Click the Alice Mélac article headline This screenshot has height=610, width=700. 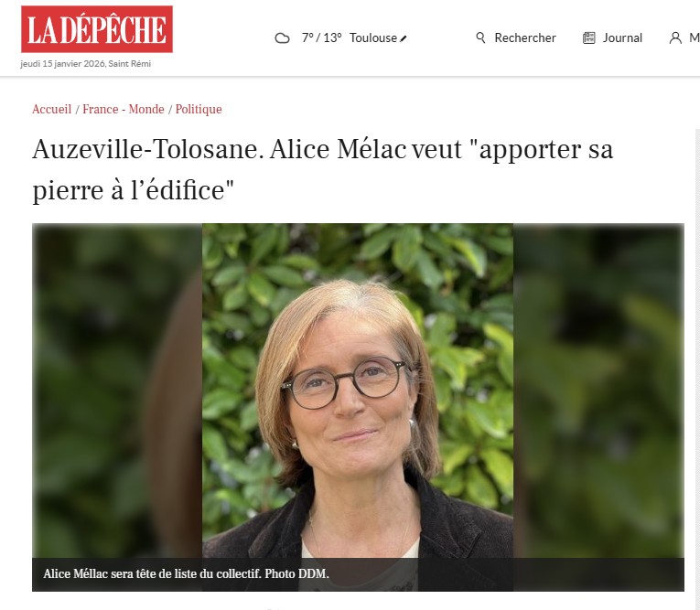322,169
